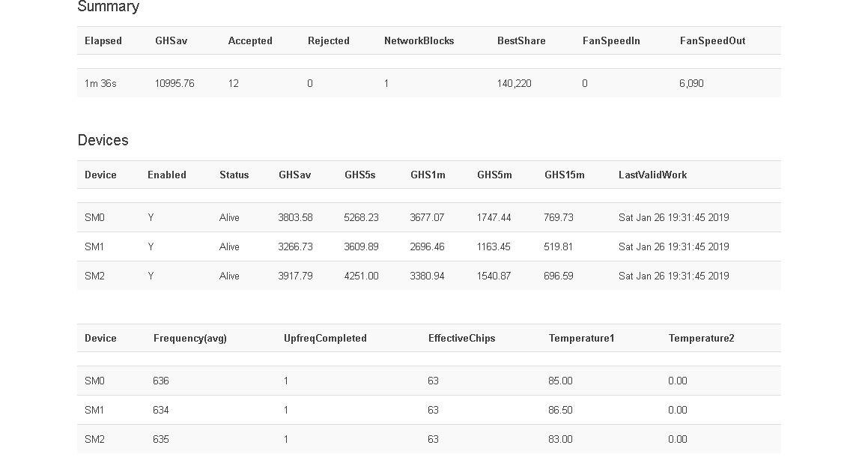
Task: Select the BestShare value 140,220
Action: pos(514,84)
